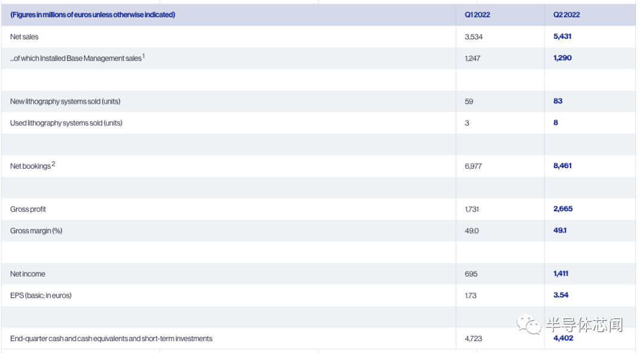
Task: Click the Installed Base Management sales label
Action: [76, 58]
